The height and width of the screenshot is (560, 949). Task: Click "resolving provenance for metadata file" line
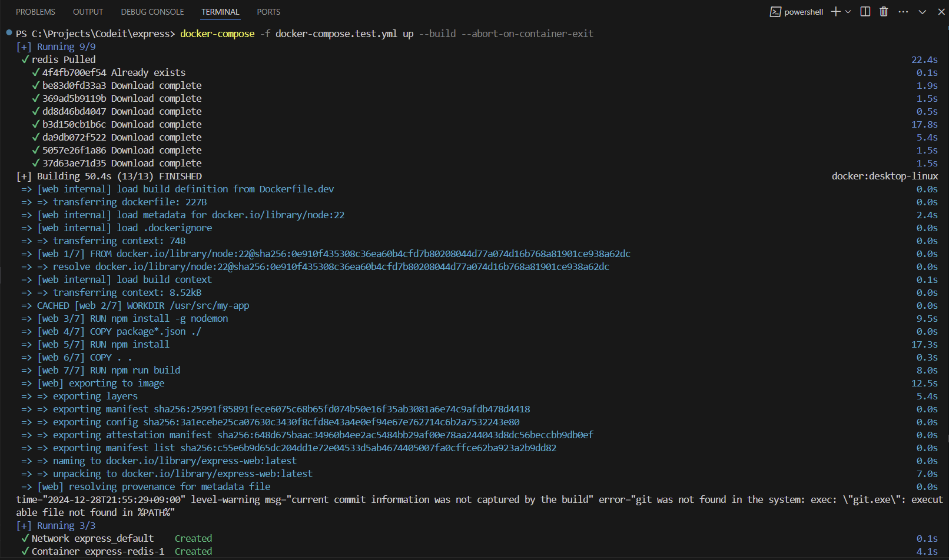[x=146, y=486]
